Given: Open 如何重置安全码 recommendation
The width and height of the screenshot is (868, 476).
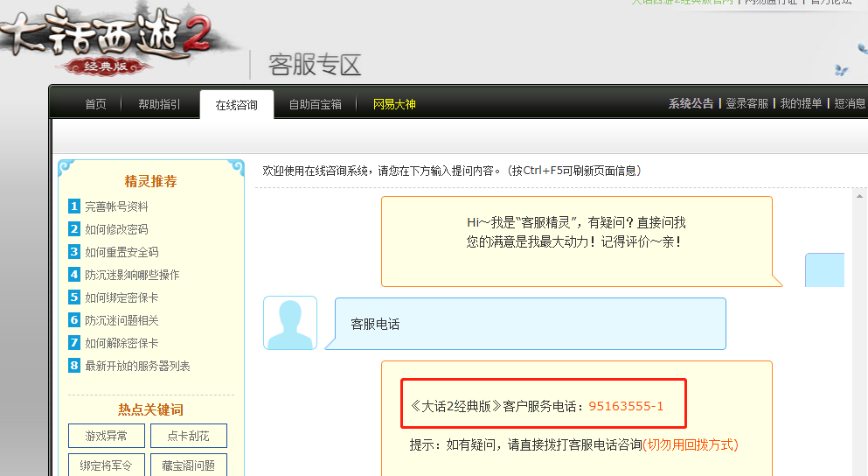Looking at the screenshot, I should (x=122, y=252).
